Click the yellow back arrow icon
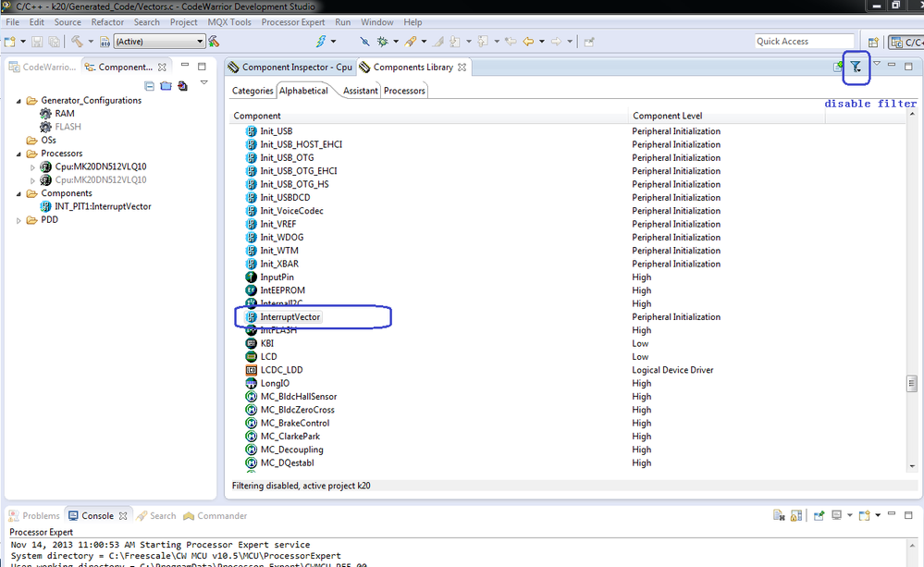 (x=528, y=42)
